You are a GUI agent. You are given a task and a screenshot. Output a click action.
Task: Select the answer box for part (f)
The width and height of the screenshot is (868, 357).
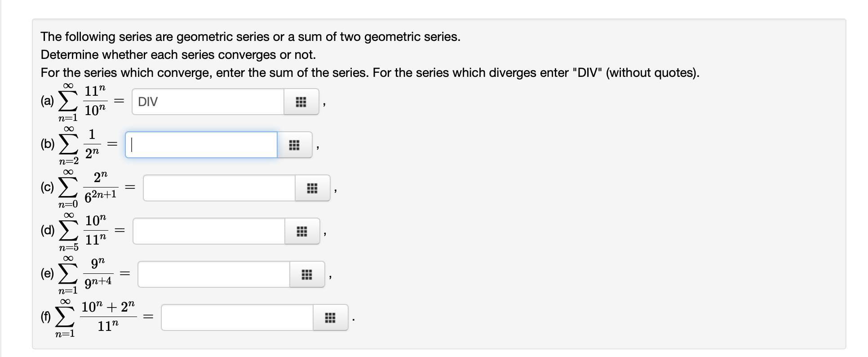point(234,317)
